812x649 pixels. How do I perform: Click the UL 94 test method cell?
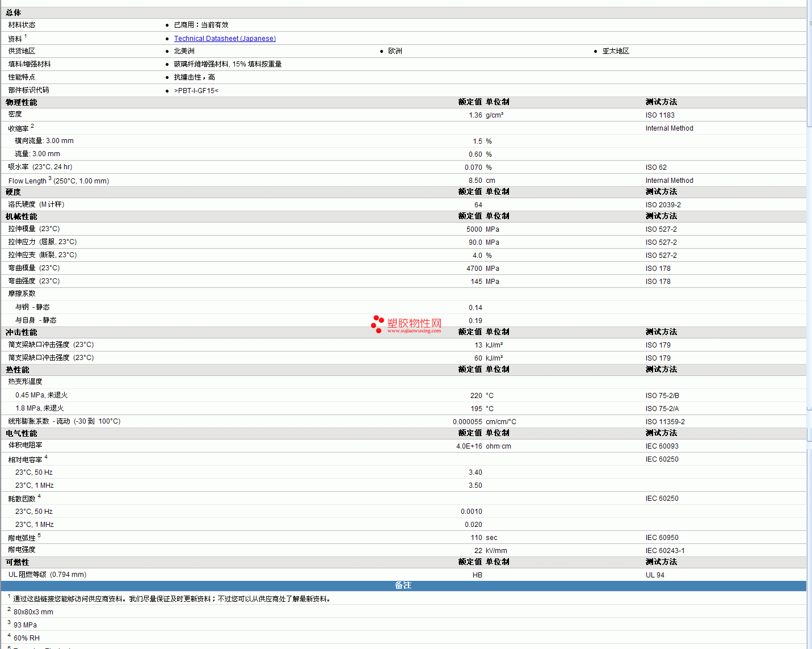coord(655,575)
